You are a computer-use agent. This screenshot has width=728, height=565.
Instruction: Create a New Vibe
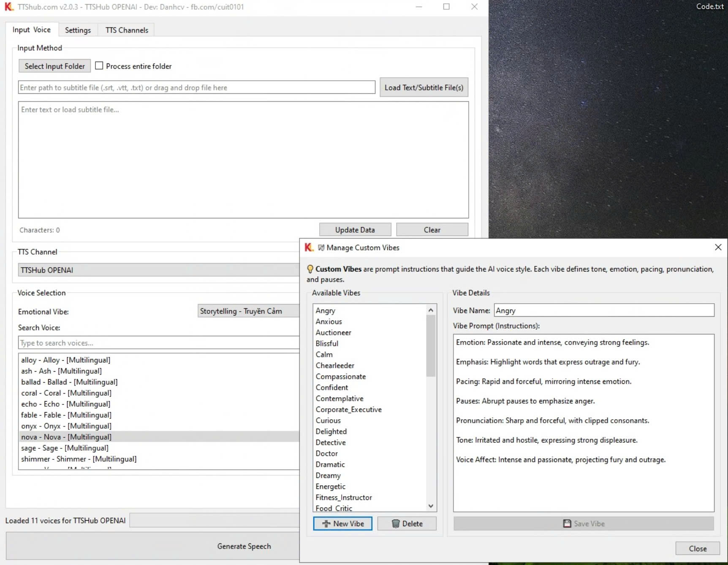click(x=343, y=524)
